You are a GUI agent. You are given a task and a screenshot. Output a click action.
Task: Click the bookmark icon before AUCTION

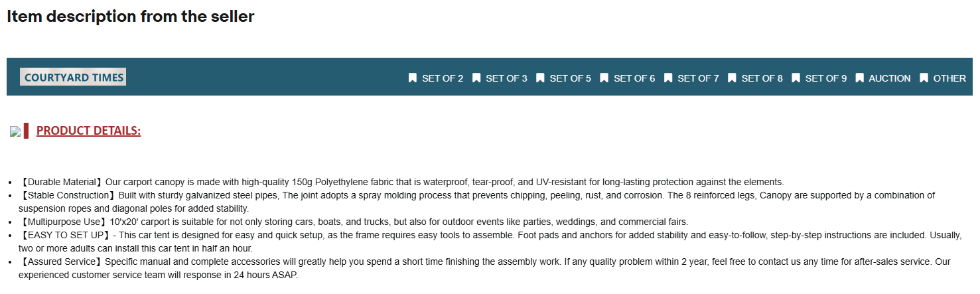coord(860,78)
